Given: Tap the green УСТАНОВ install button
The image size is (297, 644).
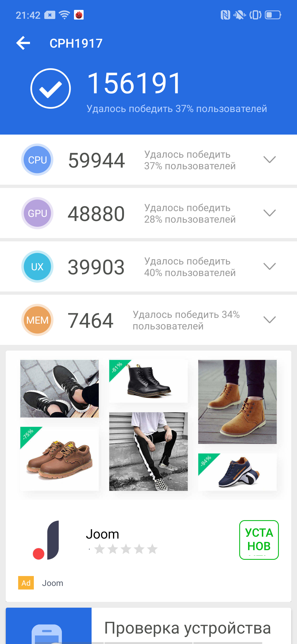Looking at the screenshot, I should coord(259,540).
